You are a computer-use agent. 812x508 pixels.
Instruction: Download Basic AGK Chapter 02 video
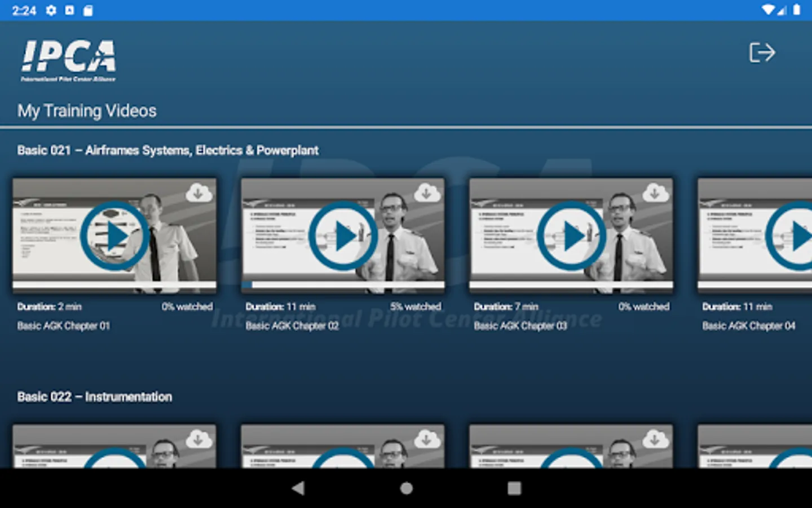tap(427, 192)
